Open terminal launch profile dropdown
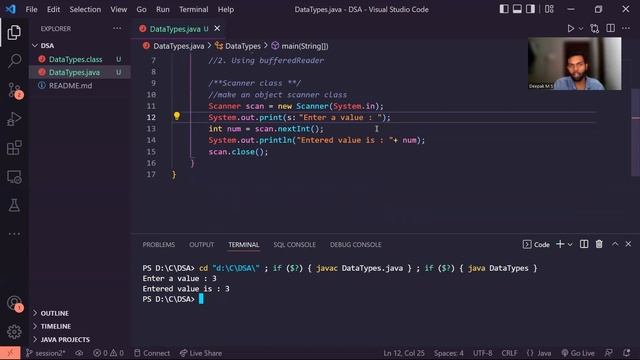The width and height of the screenshot is (640, 360). pos(570,244)
